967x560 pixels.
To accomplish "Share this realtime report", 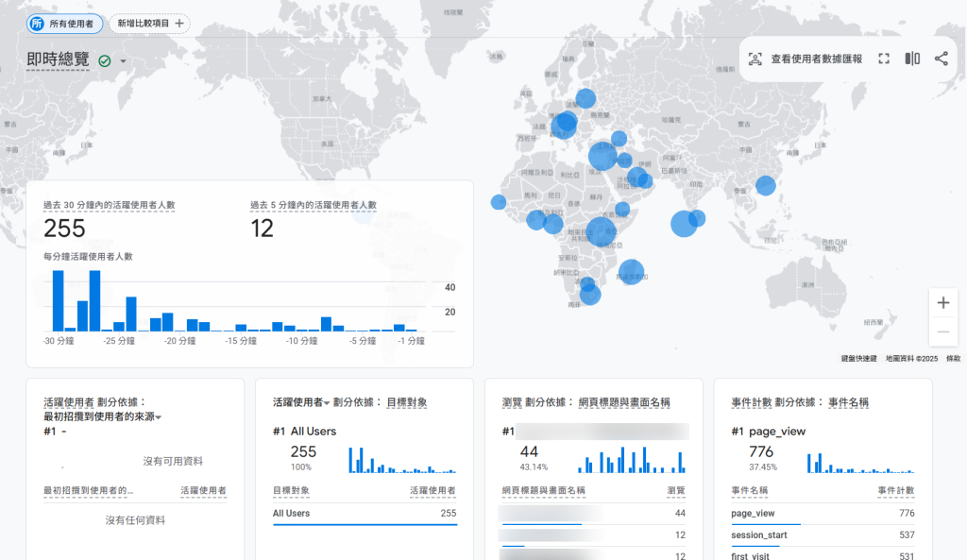I will [942, 59].
